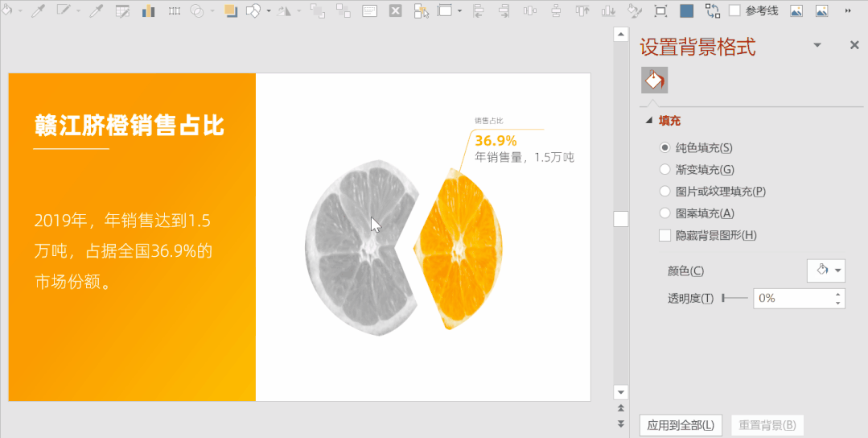Click the edit table icon in toolbar
This screenshot has width=868, height=438.
122,10
